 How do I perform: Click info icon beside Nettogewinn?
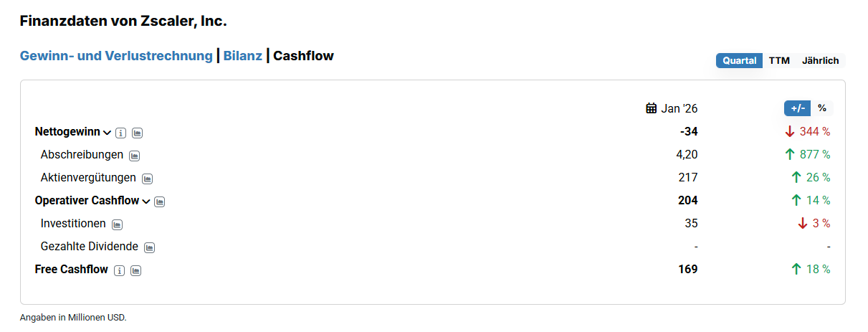(x=121, y=133)
